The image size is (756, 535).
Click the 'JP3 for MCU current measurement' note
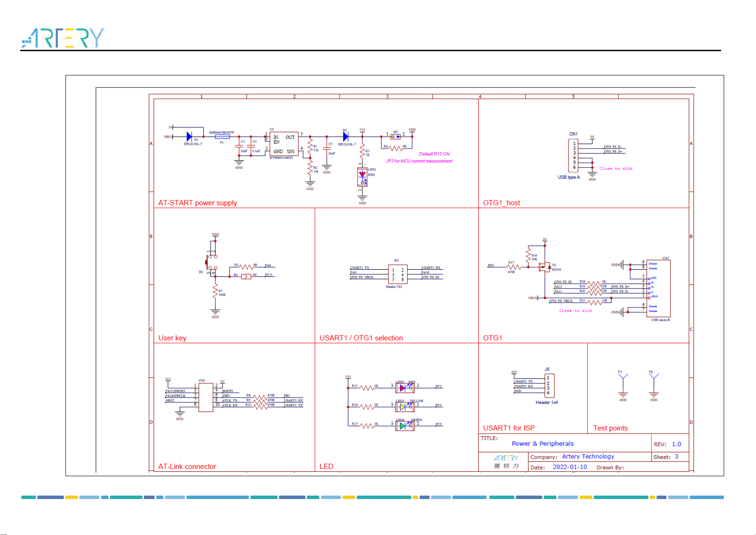pos(419,161)
